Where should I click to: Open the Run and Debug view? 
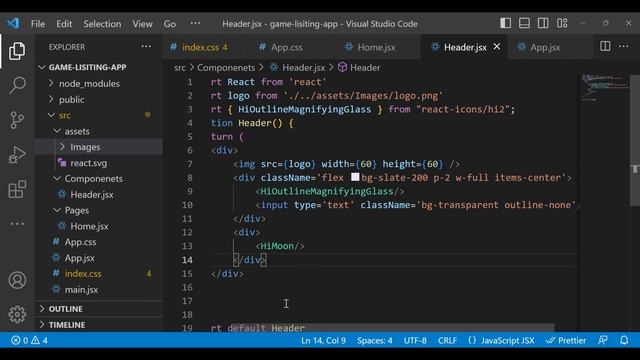[17, 155]
